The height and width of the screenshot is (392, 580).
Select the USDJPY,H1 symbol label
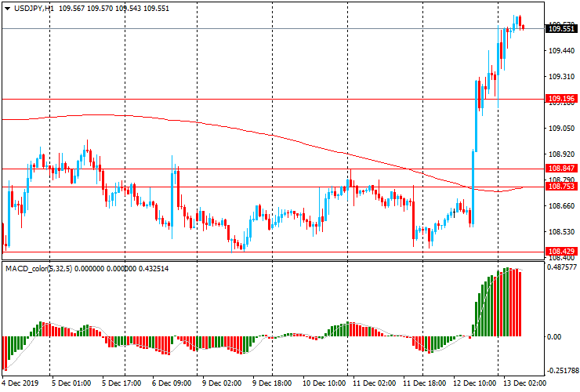click(x=34, y=8)
